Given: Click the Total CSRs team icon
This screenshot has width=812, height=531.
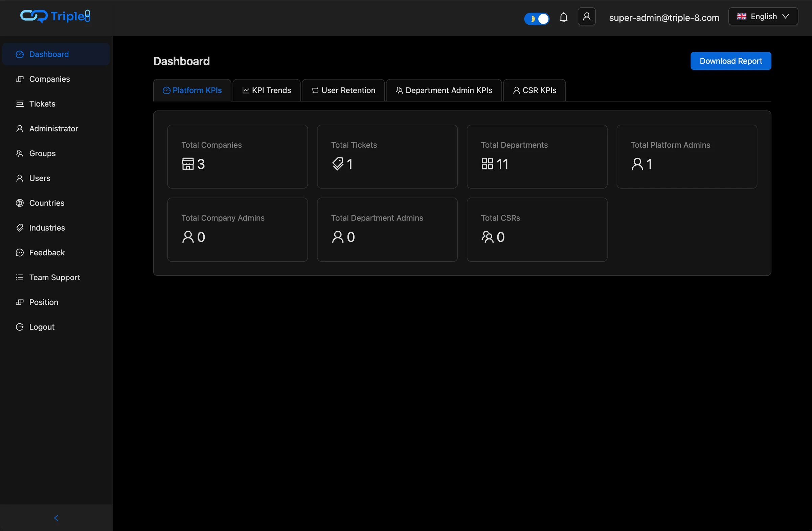Looking at the screenshot, I should click(x=488, y=237).
